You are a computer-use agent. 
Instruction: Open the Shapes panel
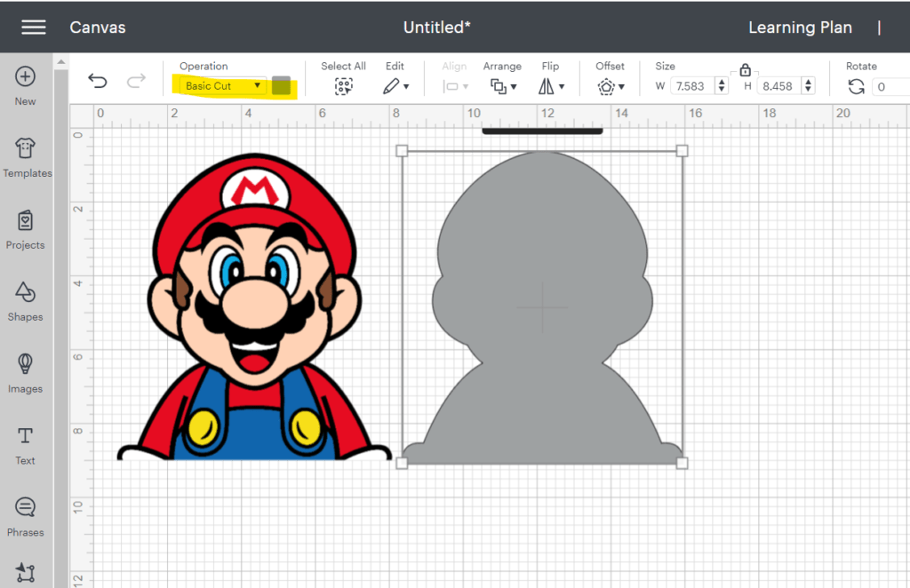[25, 301]
